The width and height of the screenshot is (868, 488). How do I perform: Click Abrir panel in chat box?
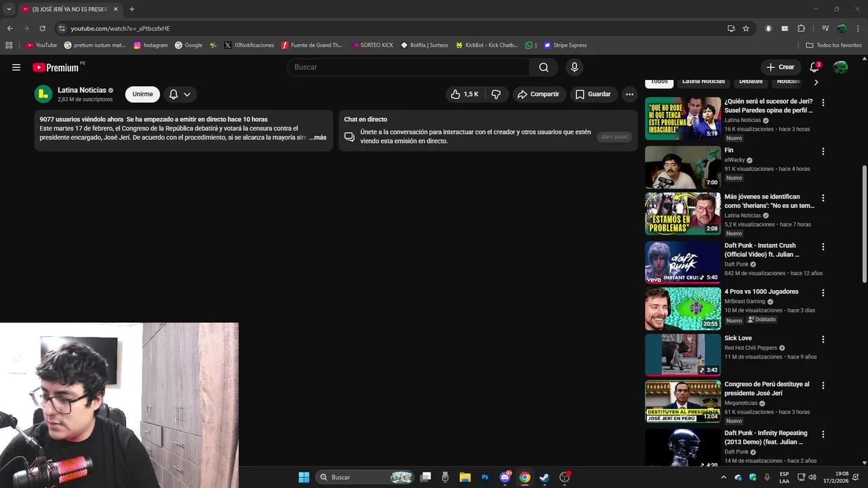[x=614, y=137]
